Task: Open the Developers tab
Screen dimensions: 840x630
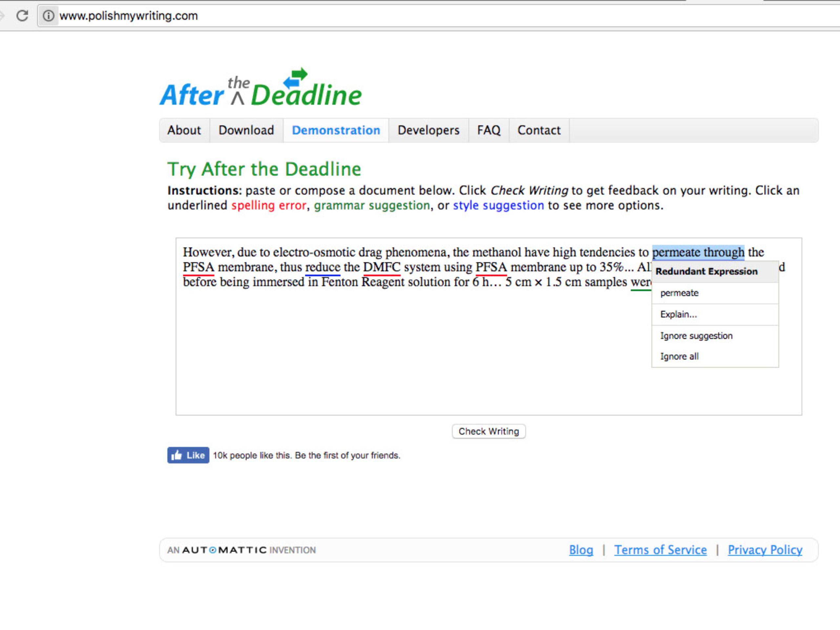Action: pos(428,130)
